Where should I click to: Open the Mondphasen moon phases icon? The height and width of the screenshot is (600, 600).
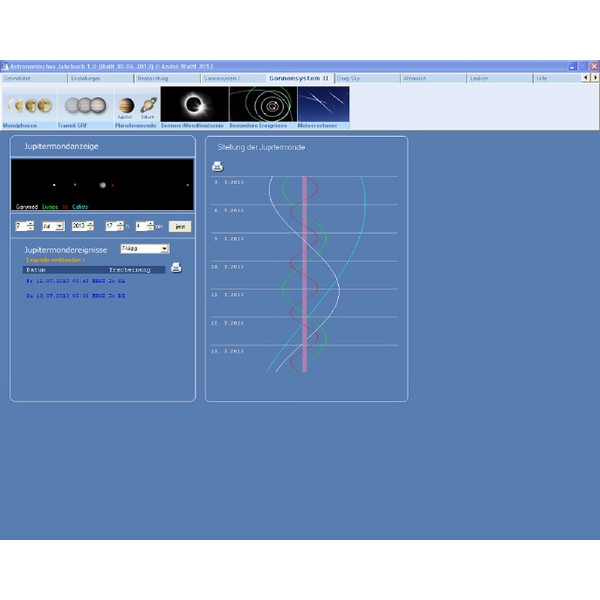(x=28, y=105)
